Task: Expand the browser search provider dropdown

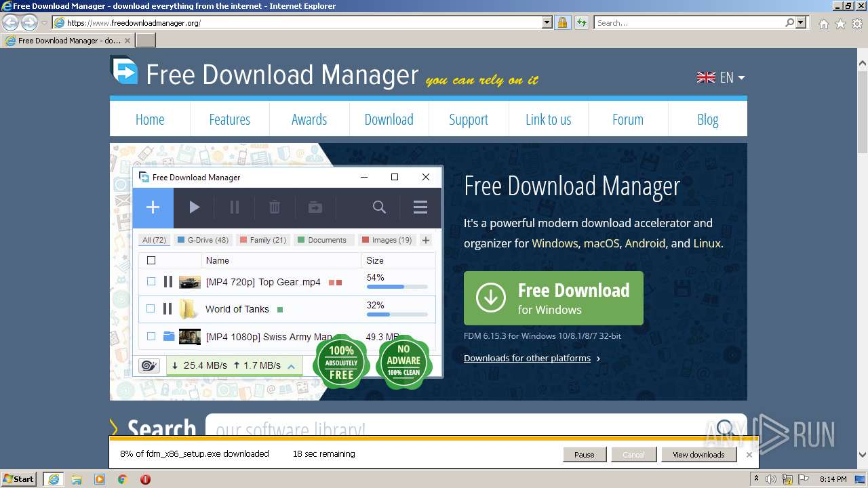Action: (x=802, y=23)
